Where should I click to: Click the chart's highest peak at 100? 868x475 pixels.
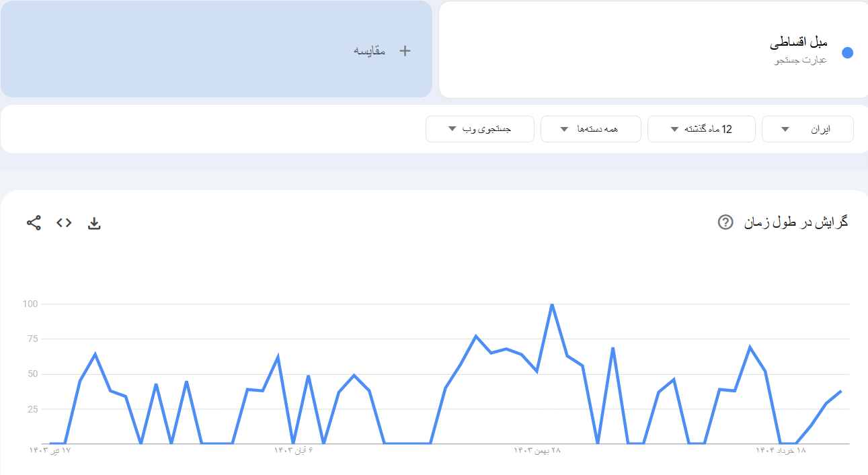coord(552,304)
